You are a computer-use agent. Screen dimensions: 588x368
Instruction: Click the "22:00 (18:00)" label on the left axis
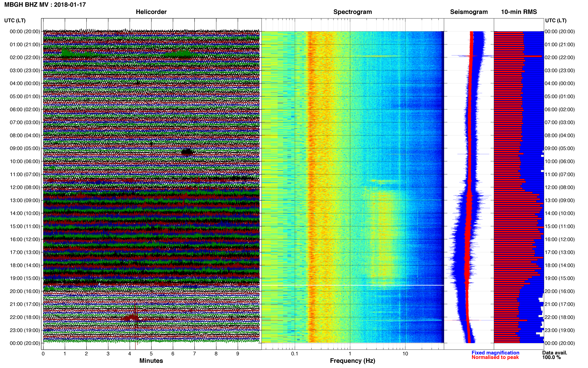point(25,317)
